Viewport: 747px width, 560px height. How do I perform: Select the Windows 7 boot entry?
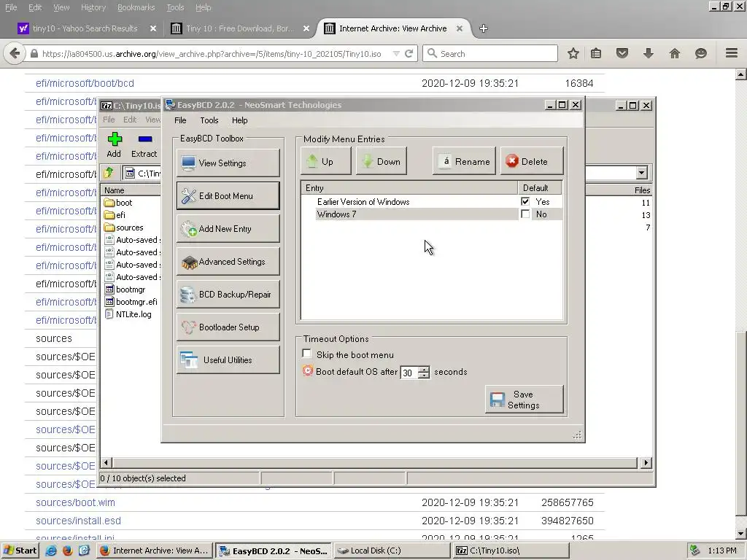click(x=336, y=214)
